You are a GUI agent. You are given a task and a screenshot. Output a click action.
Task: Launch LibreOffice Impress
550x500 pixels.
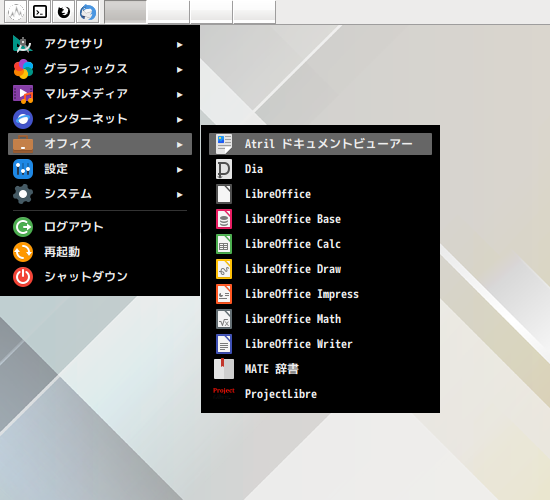point(320,294)
